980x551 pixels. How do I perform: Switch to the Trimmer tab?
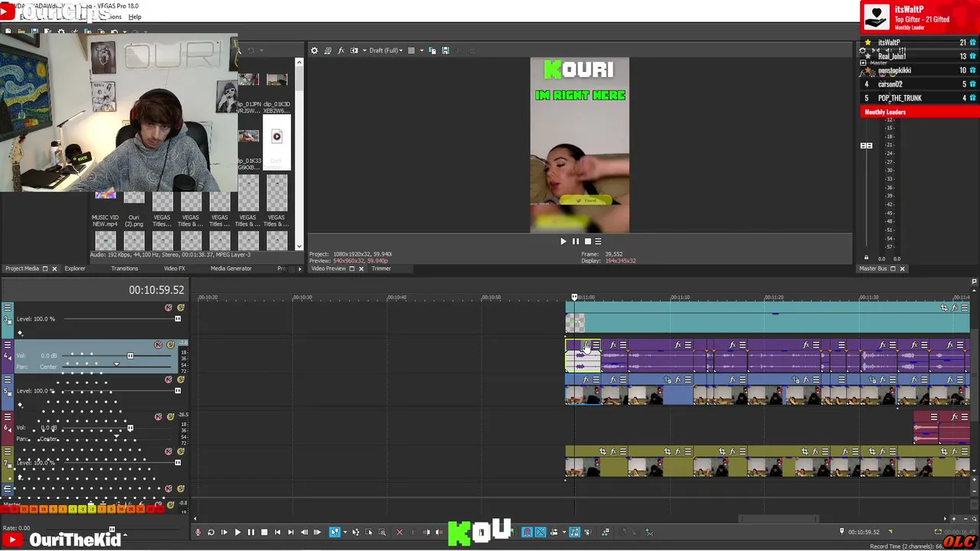[x=381, y=269]
